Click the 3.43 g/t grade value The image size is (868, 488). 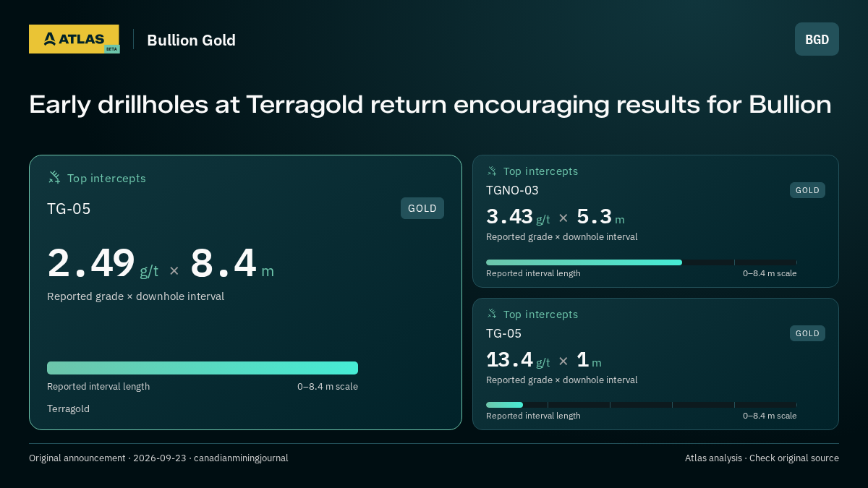pos(518,216)
